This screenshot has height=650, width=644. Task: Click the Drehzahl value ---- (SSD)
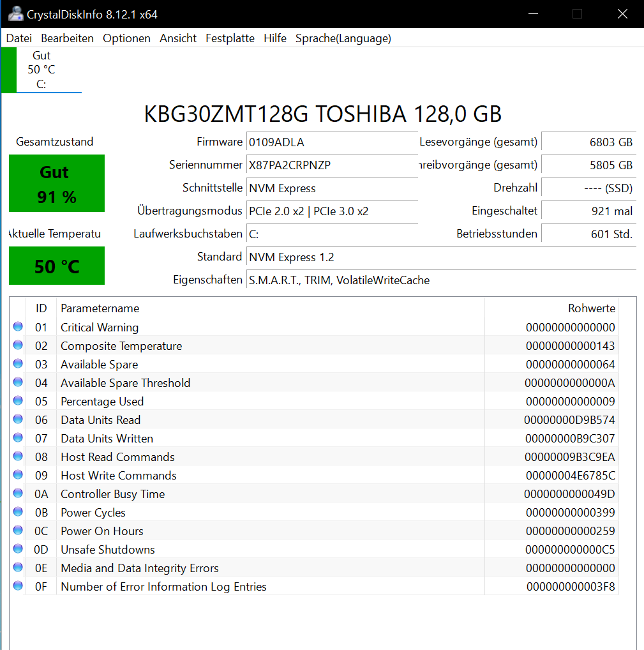pos(589,188)
